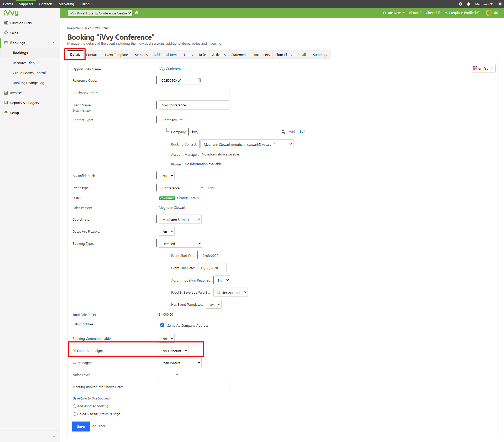Viewport: 504px width, 442px height.
Task: Open the Noise Level dropdown
Action: tap(169, 375)
